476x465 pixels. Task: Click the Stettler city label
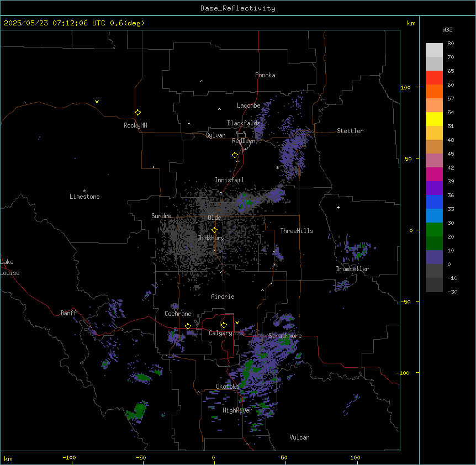[350, 131]
